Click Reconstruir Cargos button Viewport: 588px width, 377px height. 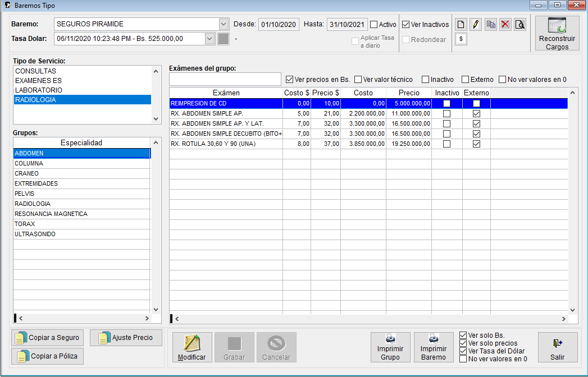[x=557, y=33]
